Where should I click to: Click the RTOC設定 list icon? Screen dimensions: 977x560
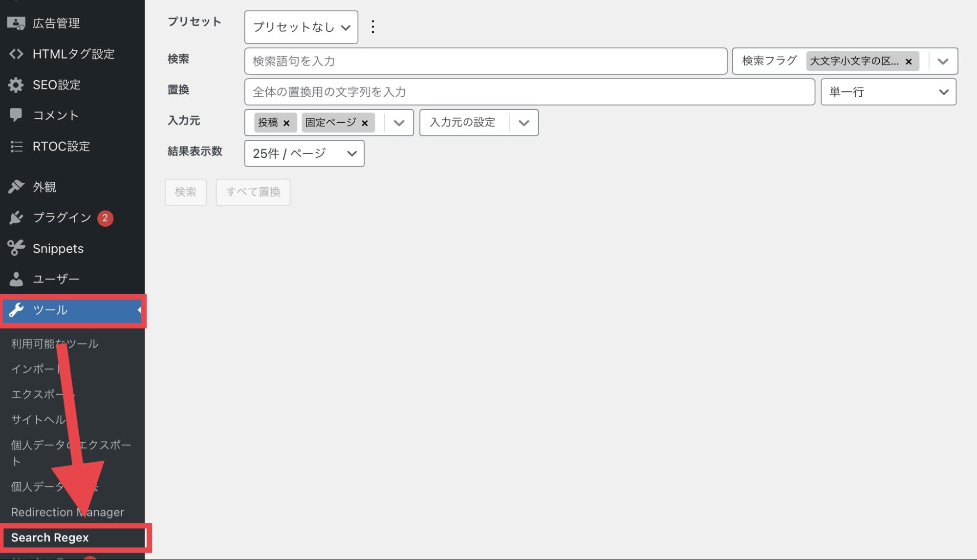[16, 146]
